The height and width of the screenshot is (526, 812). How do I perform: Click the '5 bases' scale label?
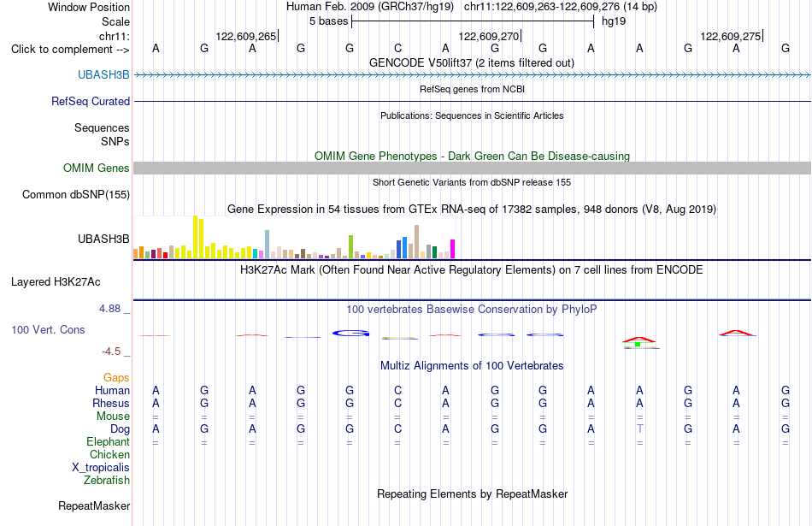pos(329,21)
